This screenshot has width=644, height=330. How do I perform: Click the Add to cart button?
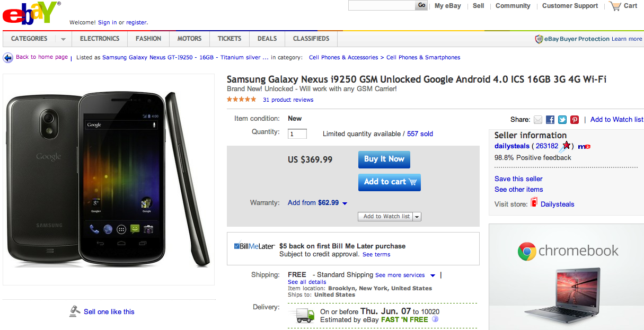pyautogui.click(x=390, y=182)
